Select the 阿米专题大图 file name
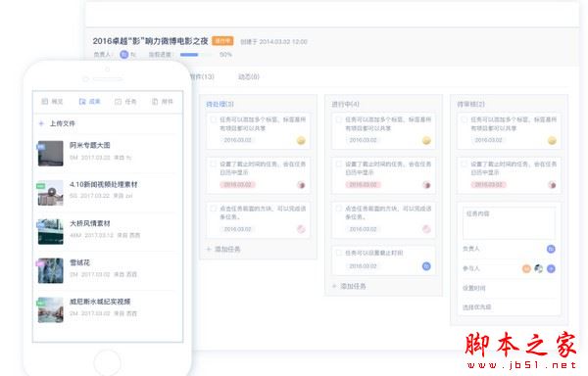 pyautogui.click(x=89, y=145)
